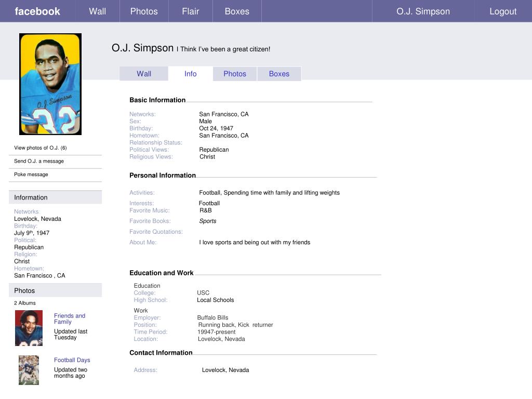Viewport: 532px width, 399px height.
Task: Select the Info tab
Action: 190,73
